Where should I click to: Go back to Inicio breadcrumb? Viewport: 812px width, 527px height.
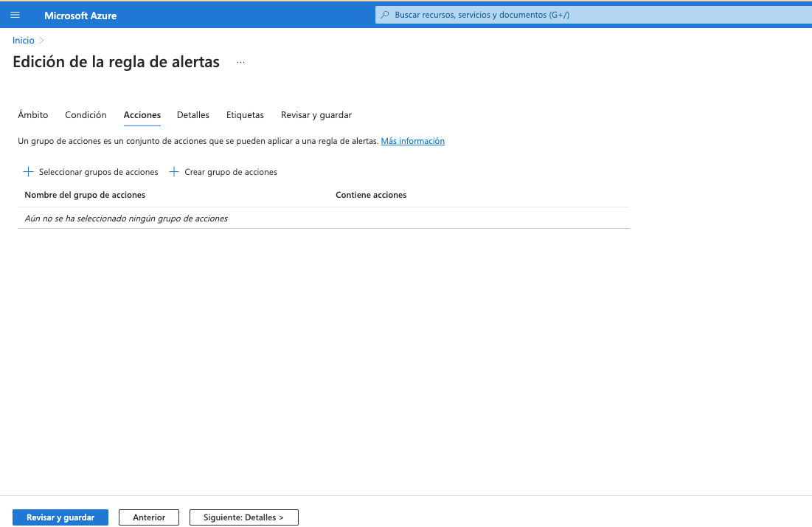24,40
